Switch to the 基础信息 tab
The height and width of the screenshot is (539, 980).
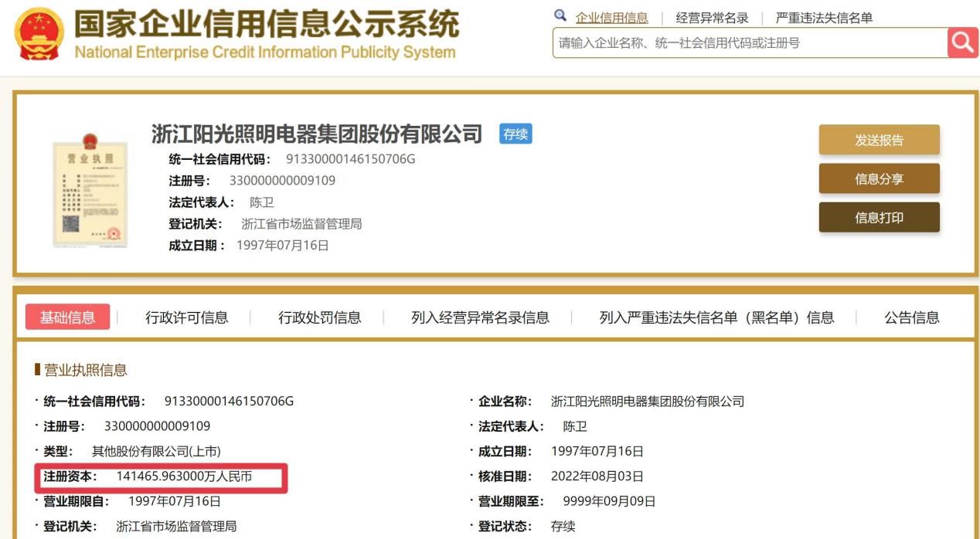click(x=67, y=317)
